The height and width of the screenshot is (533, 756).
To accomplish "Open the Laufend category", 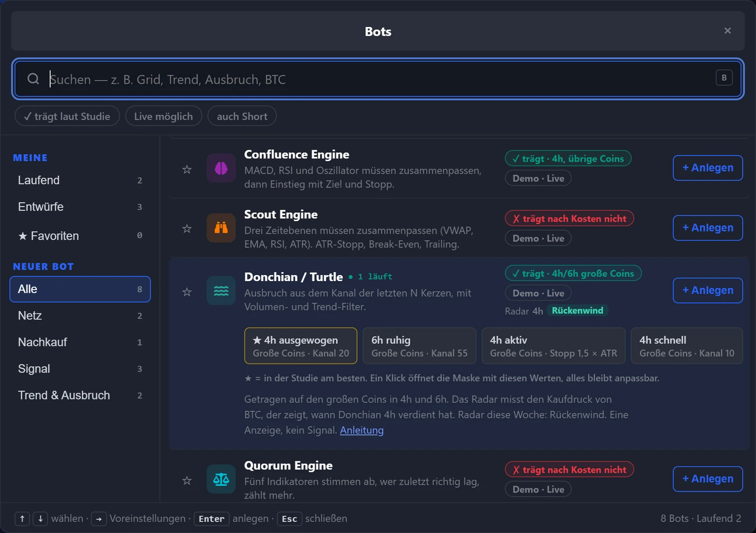I will pyautogui.click(x=80, y=181).
